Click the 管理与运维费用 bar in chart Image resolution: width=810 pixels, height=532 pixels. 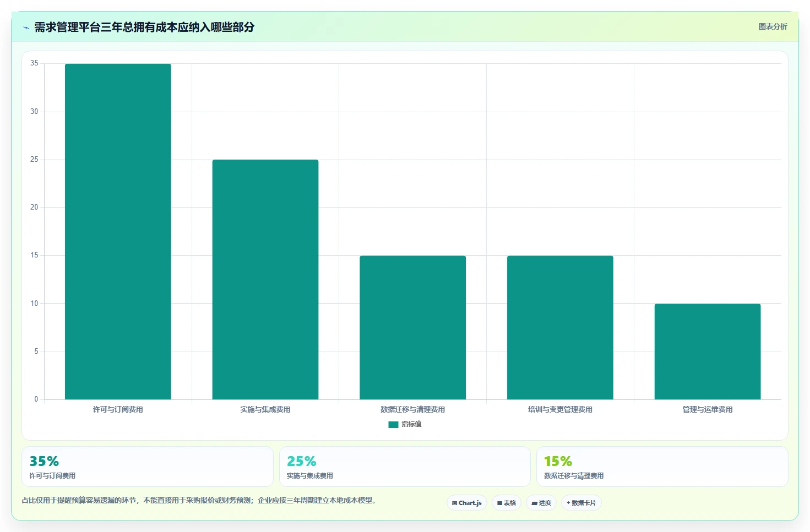(x=708, y=352)
